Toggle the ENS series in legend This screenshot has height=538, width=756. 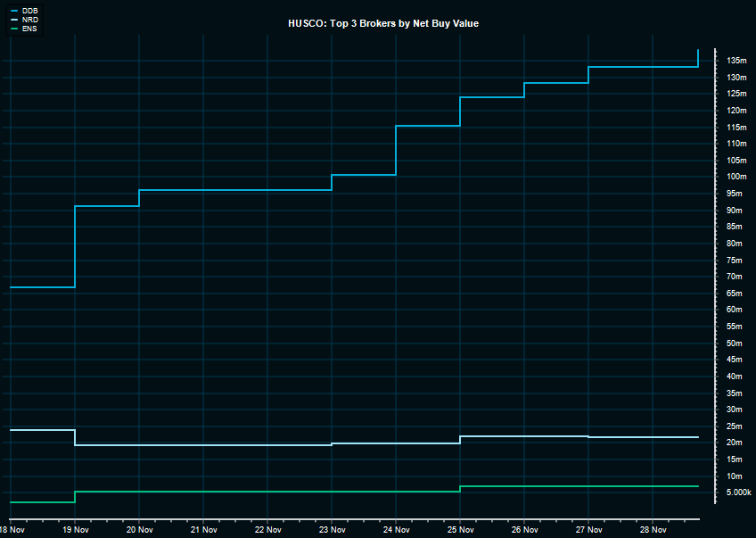pyautogui.click(x=29, y=29)
